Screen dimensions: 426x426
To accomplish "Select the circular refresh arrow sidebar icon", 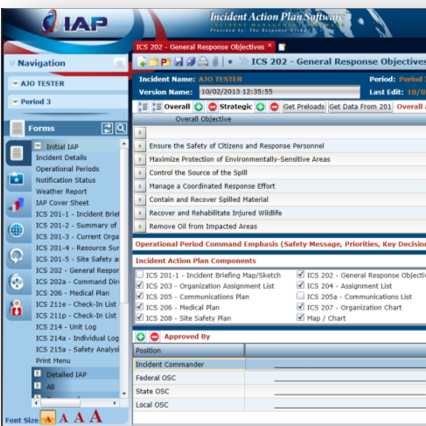I will pos(16,256).
